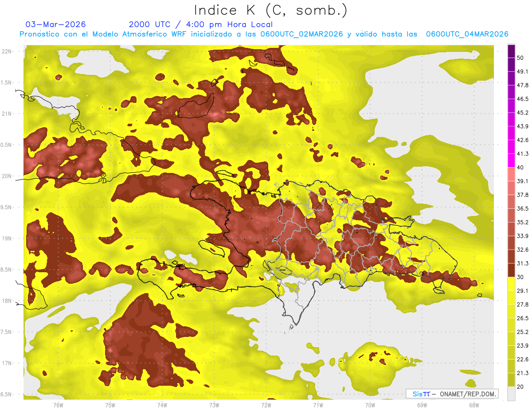Click the '19N' latitude label
This screenshot has height=411, width=532.
click(7, 238)
